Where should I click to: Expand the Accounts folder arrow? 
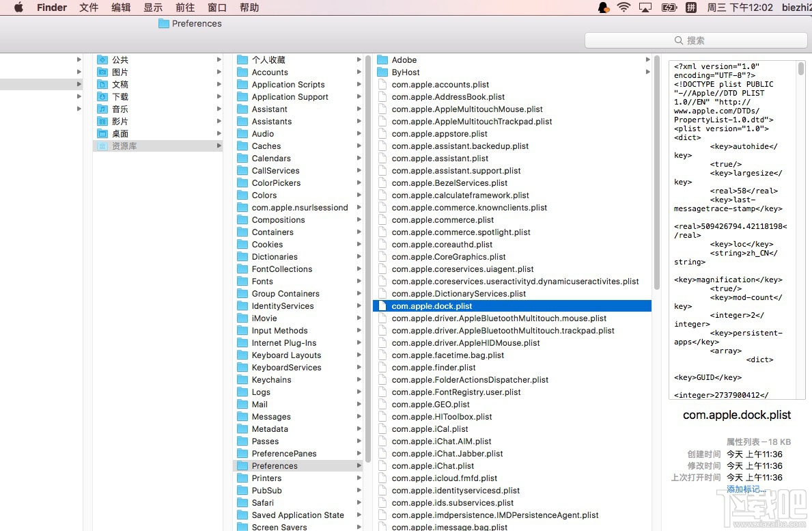359,72
